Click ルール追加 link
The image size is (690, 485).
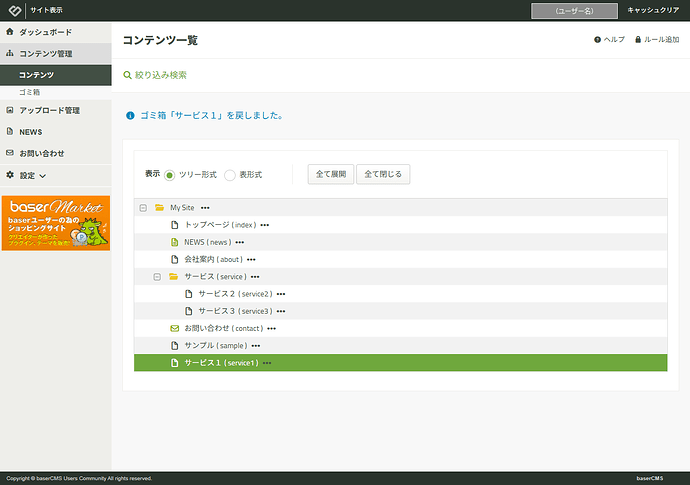coord(661,40)
